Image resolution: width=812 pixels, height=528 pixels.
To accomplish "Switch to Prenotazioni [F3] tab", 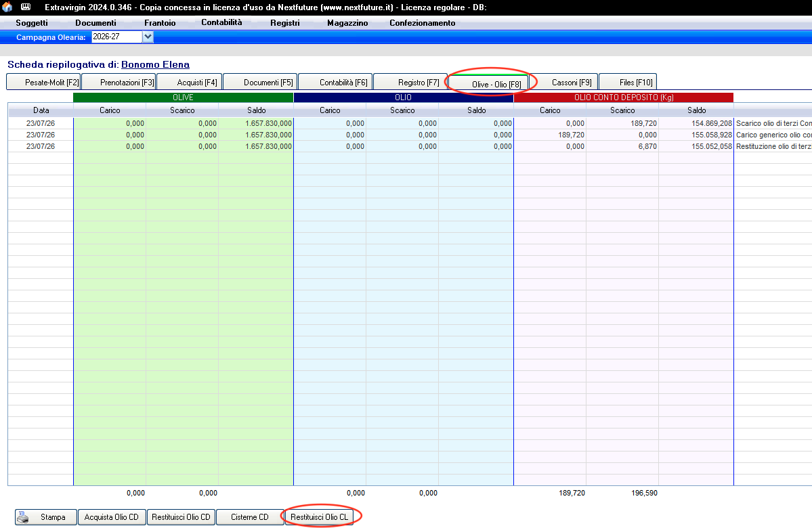I will [119, 82].
